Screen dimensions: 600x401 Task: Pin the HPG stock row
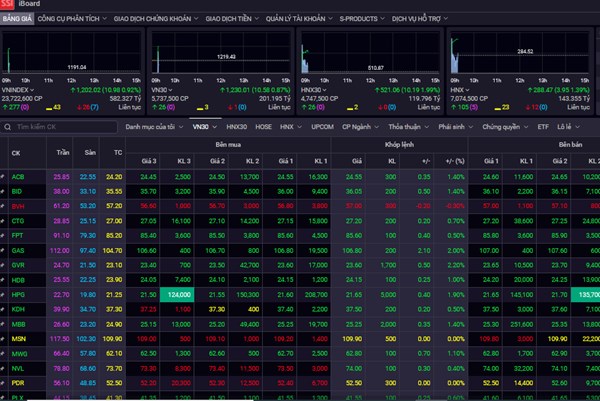(2, 295)
